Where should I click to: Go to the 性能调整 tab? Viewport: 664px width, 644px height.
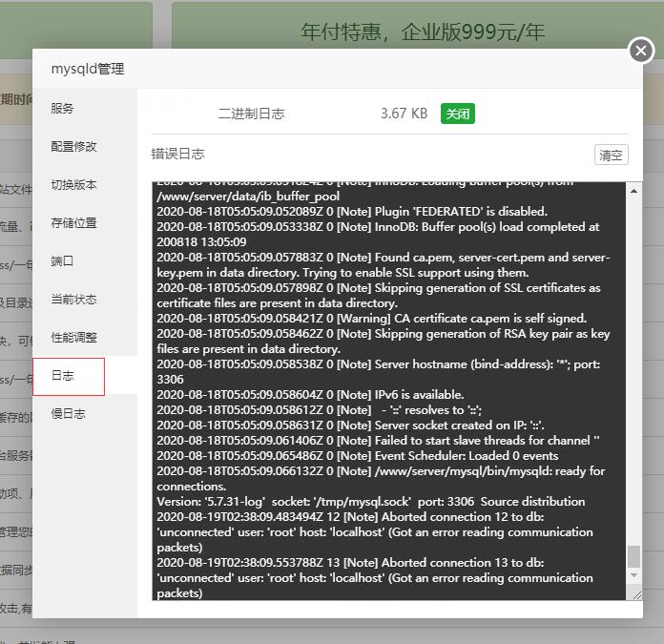(x=73, y=338)
